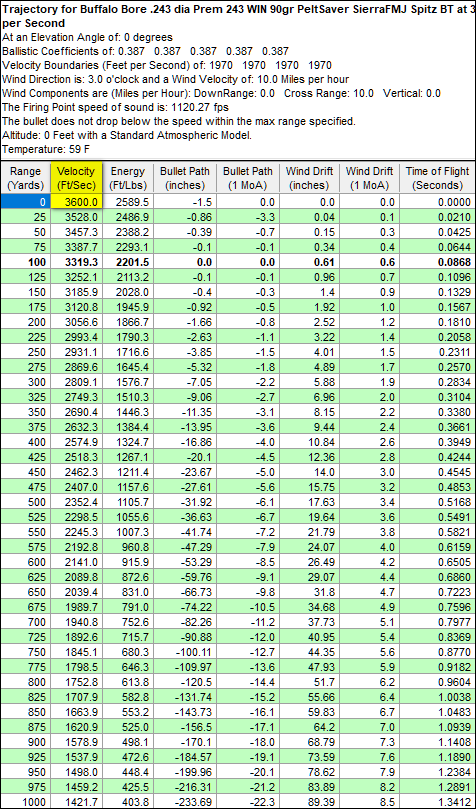Click the selected blue range 0 cell
This screenshot has height=809, width=476.
tap(25, 202)
